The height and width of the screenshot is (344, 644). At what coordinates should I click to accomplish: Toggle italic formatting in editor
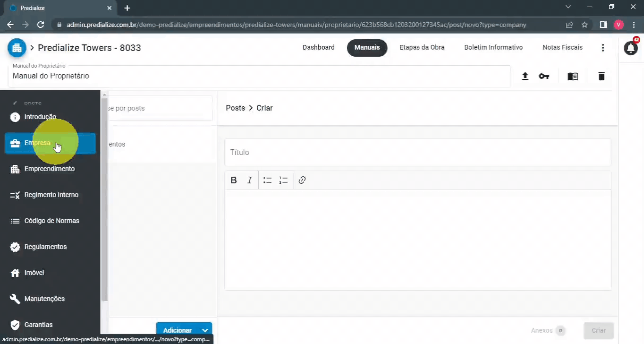coord(250,180)
